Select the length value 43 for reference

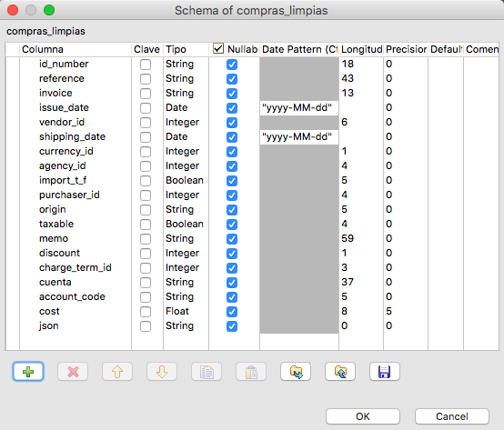348,78
